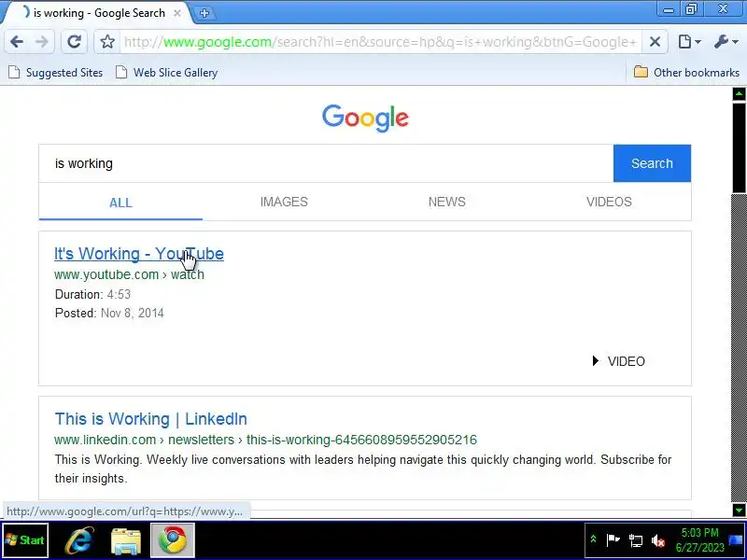Open 'This is Working | LinkedIn' result
747x560 pixels.
(150, 419)
